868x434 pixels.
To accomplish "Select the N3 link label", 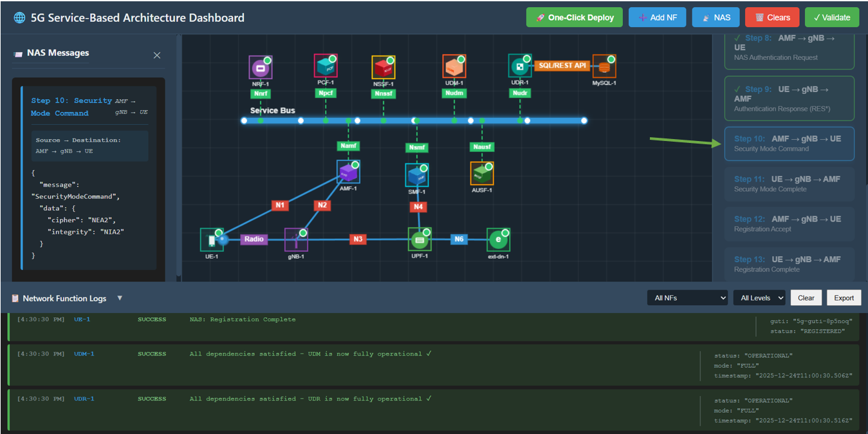I will click(x=358, y=239).
